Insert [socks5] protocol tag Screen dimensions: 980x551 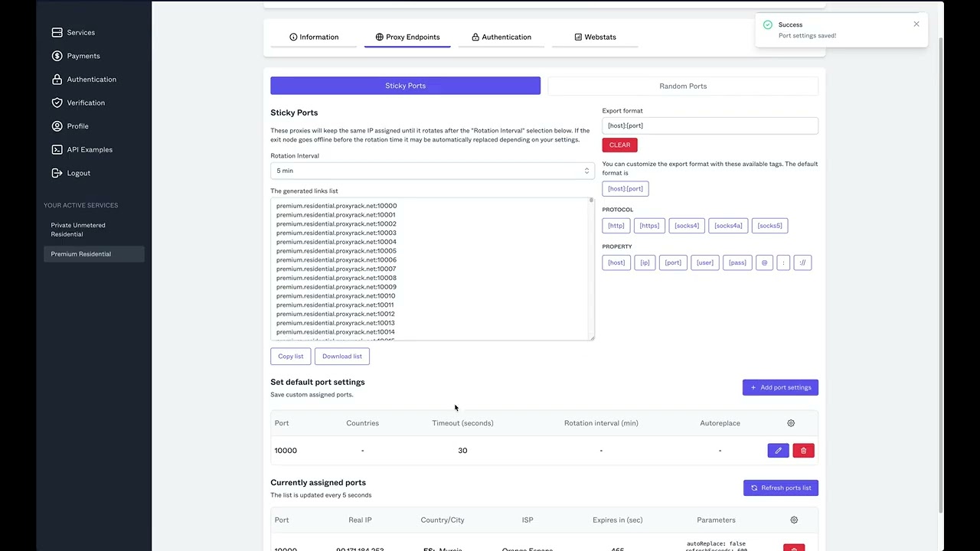pyautogui.click(x=769, y=226)
